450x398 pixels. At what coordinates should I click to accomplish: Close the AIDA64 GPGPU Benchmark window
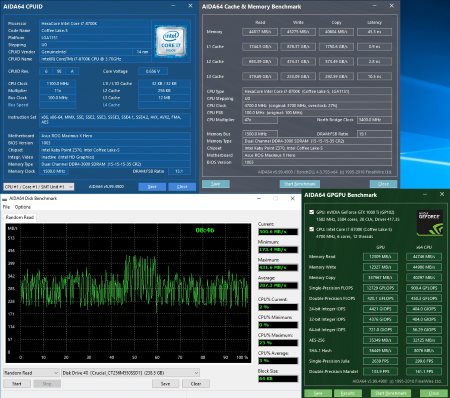(x=442, y=194)
